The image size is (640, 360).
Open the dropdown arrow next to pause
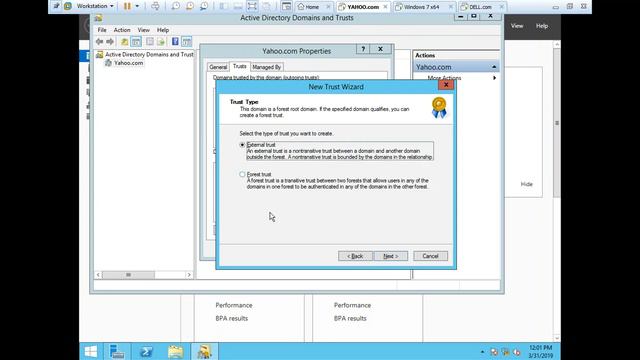click(x=137, y=6)
